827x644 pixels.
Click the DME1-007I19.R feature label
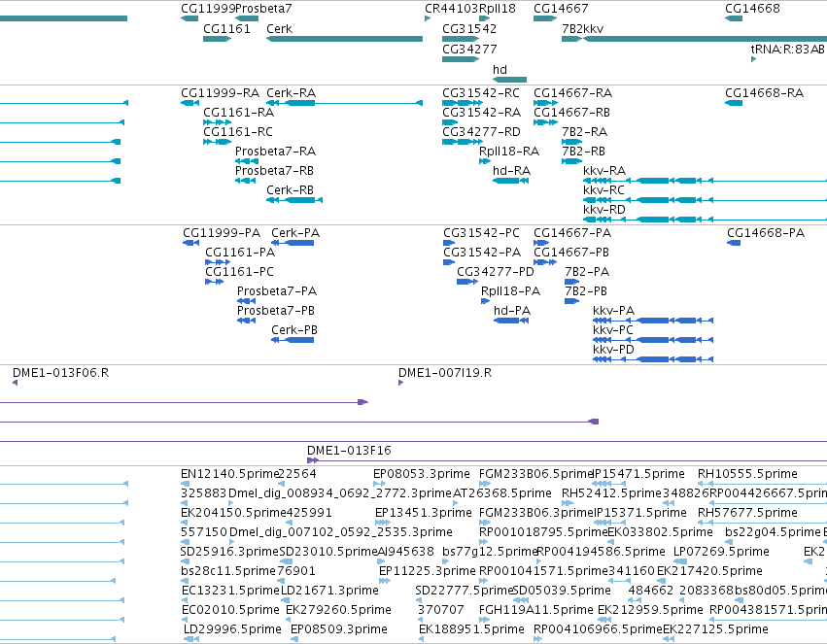pos(445,373)
